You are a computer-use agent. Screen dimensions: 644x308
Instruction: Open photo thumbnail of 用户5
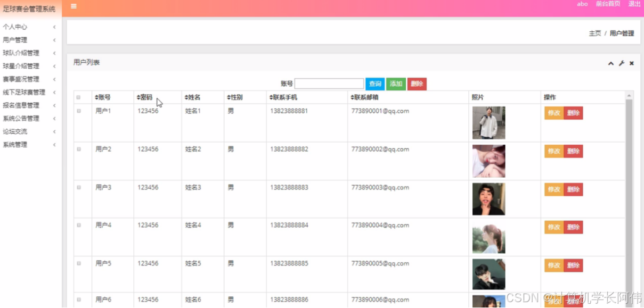[488, 274]
